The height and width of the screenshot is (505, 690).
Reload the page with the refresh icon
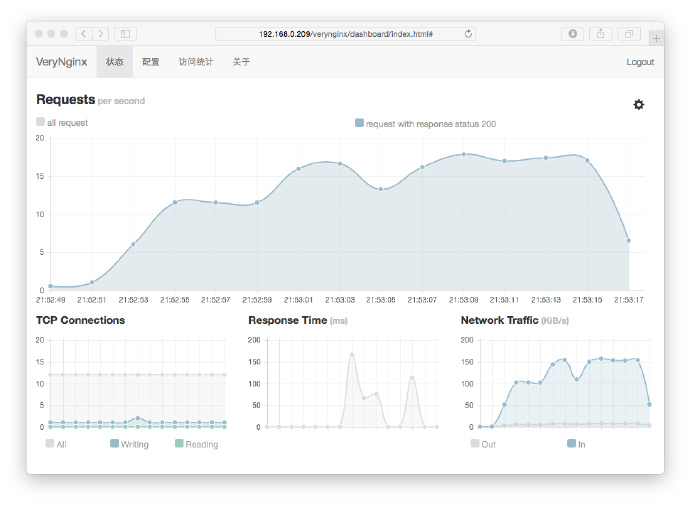click(x=468, y=34)
